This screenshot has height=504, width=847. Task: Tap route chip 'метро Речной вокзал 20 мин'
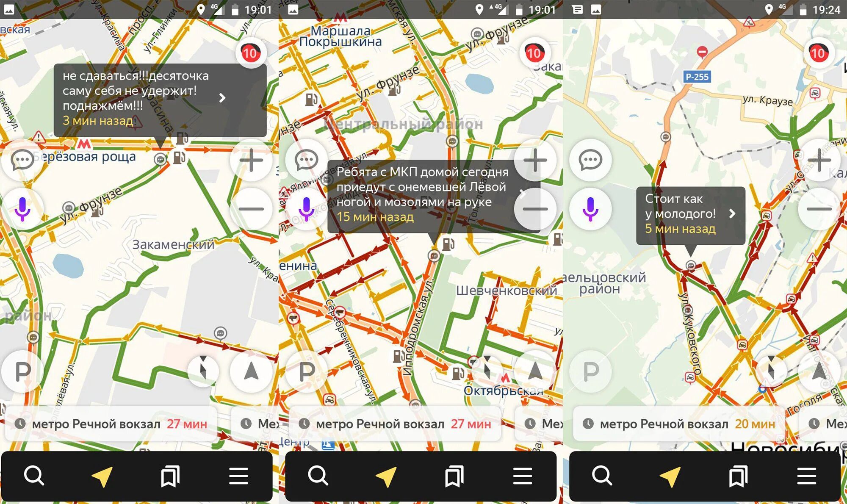point(679,424)
